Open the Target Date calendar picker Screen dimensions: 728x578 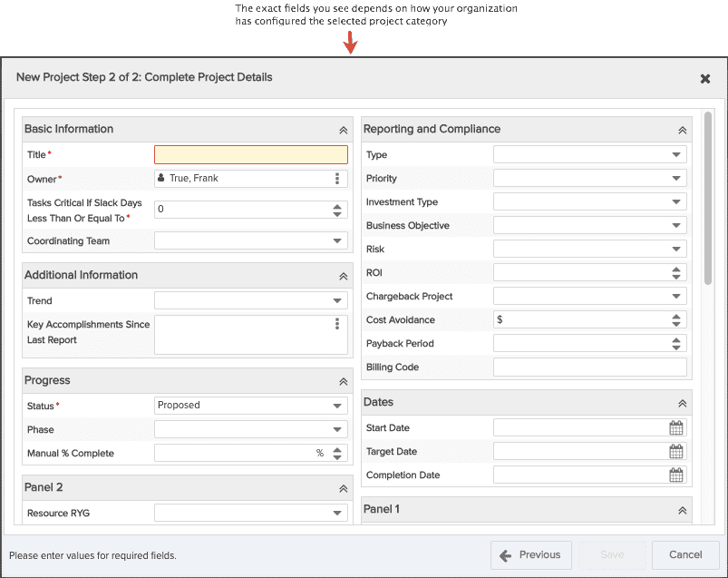click(x=676, y=451)
